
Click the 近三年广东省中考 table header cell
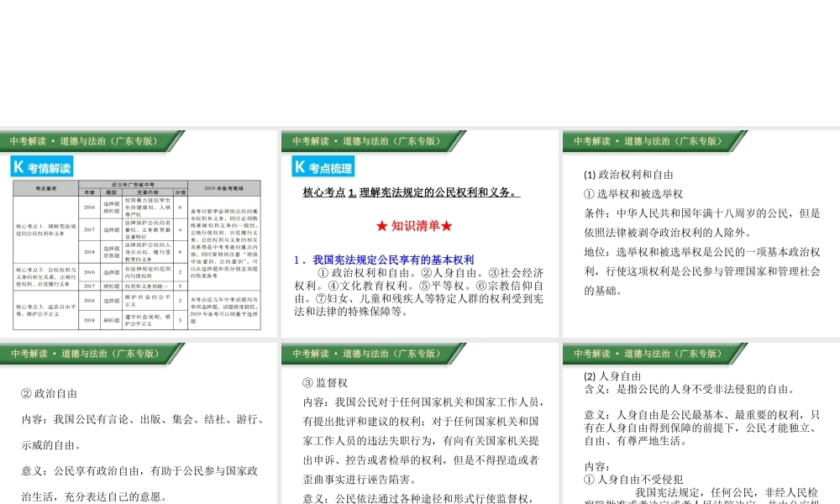(x=133, y=185)
